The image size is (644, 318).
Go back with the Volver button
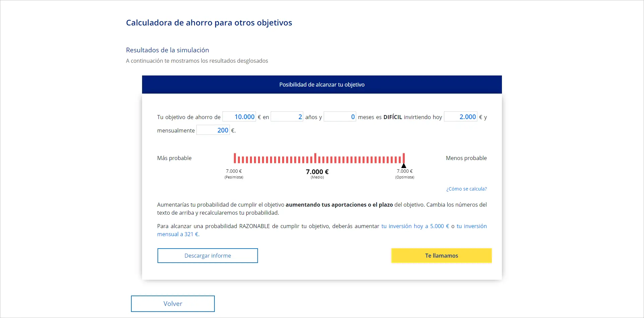coord(173,304)
